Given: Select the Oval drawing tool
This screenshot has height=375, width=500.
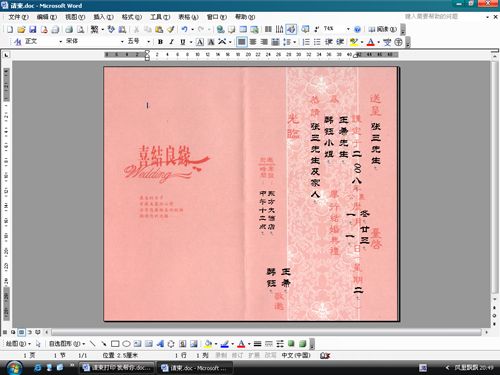Looking at the screenshot, I should point(126,344).
